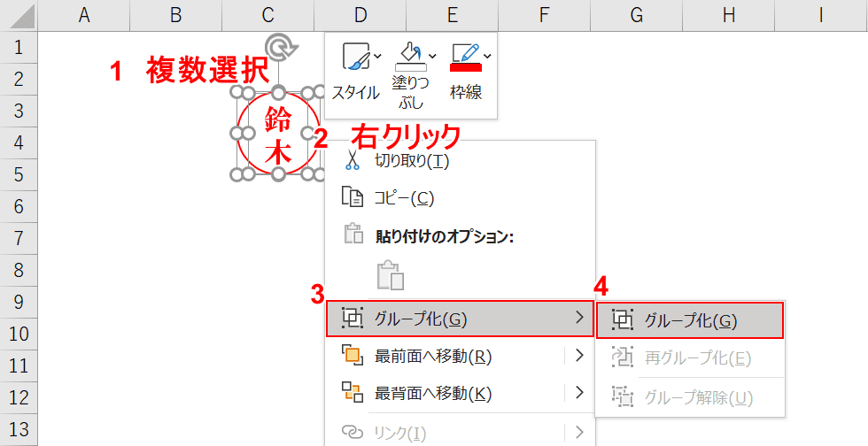Select column I header

pos(822,16)
